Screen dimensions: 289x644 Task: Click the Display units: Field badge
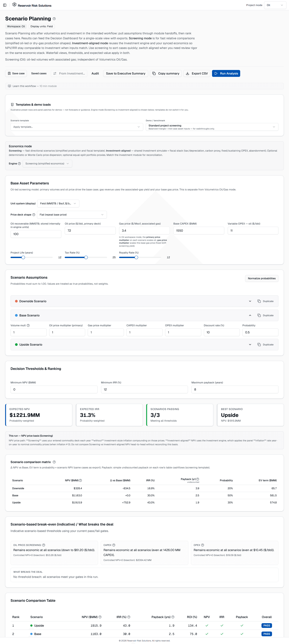point(42,27)
